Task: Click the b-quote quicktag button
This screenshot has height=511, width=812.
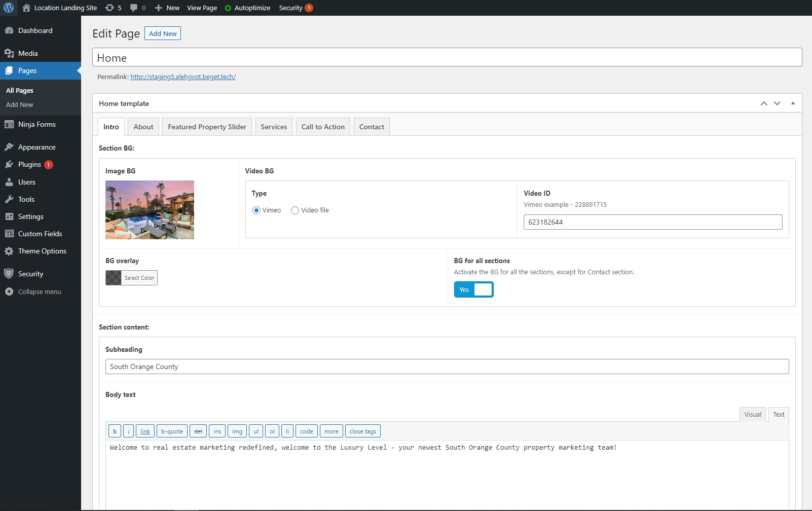Action: click(x=172, y=431)
